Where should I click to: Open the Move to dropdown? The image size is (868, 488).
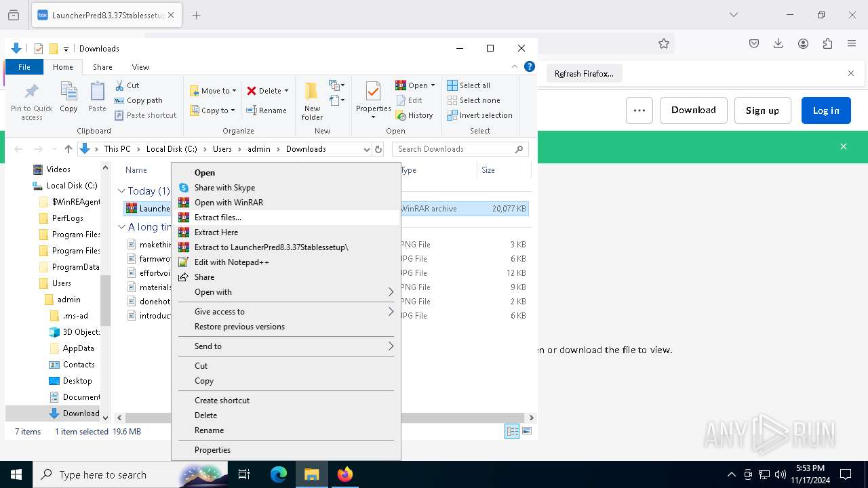coord(213,91)
